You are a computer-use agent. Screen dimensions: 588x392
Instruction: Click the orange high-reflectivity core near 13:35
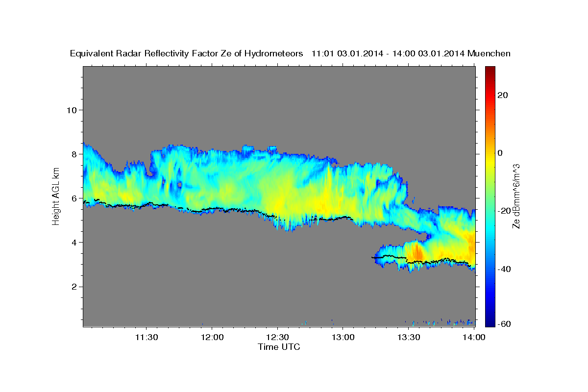point(417,252)
